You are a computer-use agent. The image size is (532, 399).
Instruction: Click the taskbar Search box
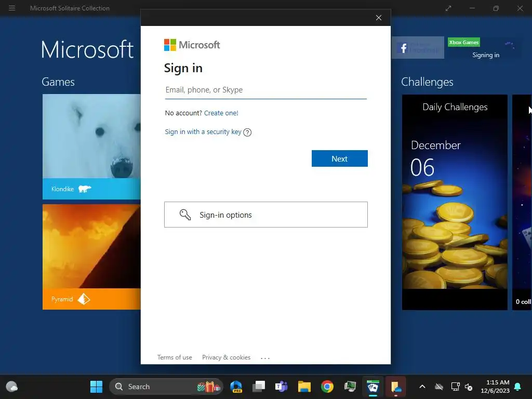(166, 387)
